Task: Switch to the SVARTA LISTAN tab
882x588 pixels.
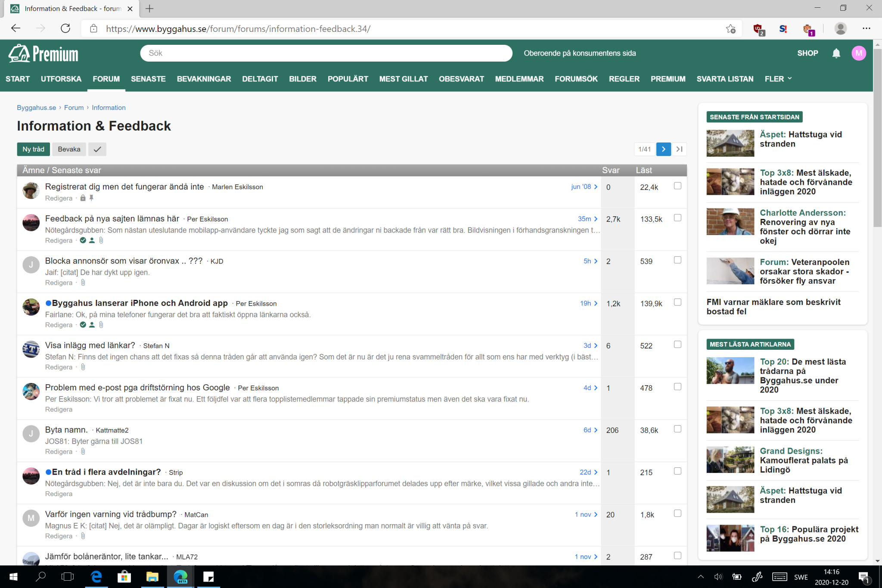Action: tap(725, 79)
